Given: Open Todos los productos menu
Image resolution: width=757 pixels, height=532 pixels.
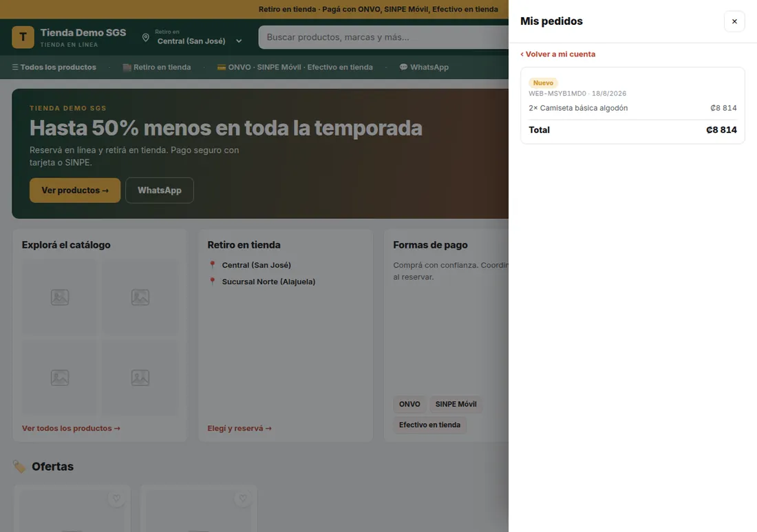Looking at the screenshot, I should [x=54, y=67].
